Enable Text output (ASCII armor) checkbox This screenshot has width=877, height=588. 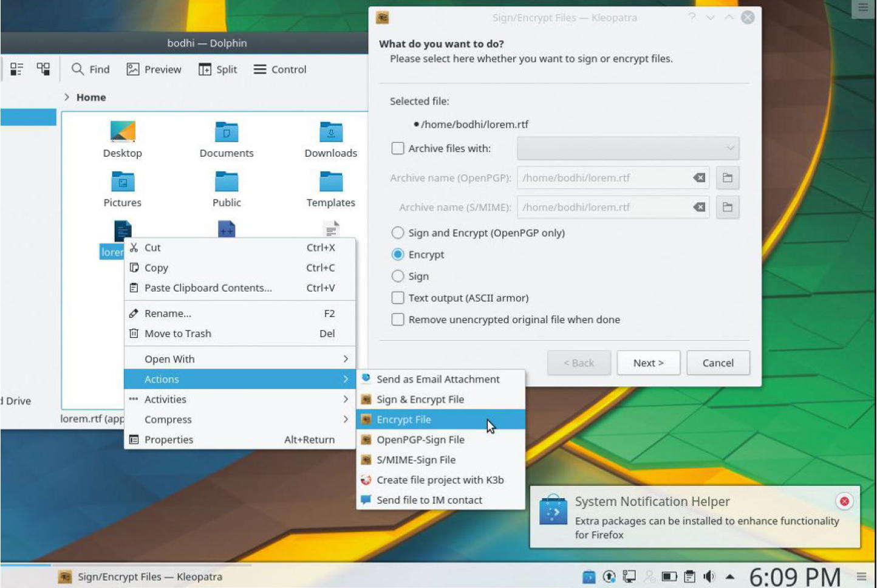[x=398, y=298]
